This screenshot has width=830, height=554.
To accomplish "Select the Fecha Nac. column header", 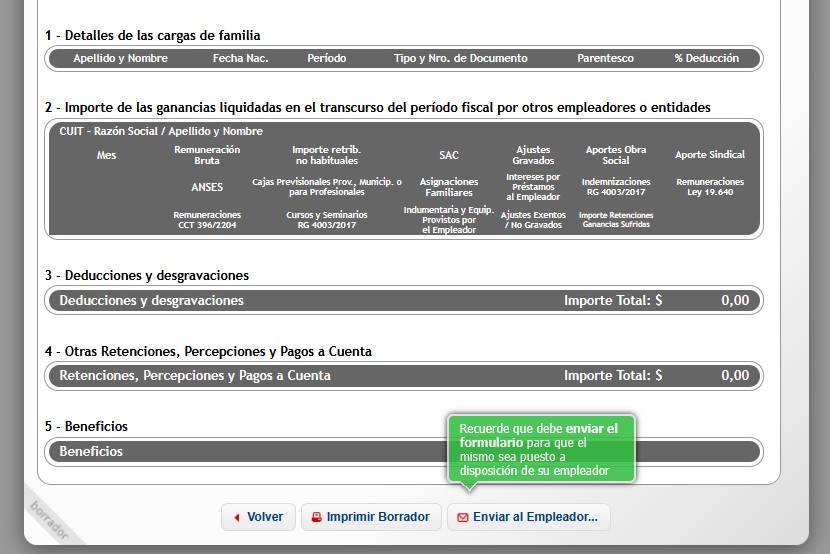I will pyautogui.click(x=240, y=58).
